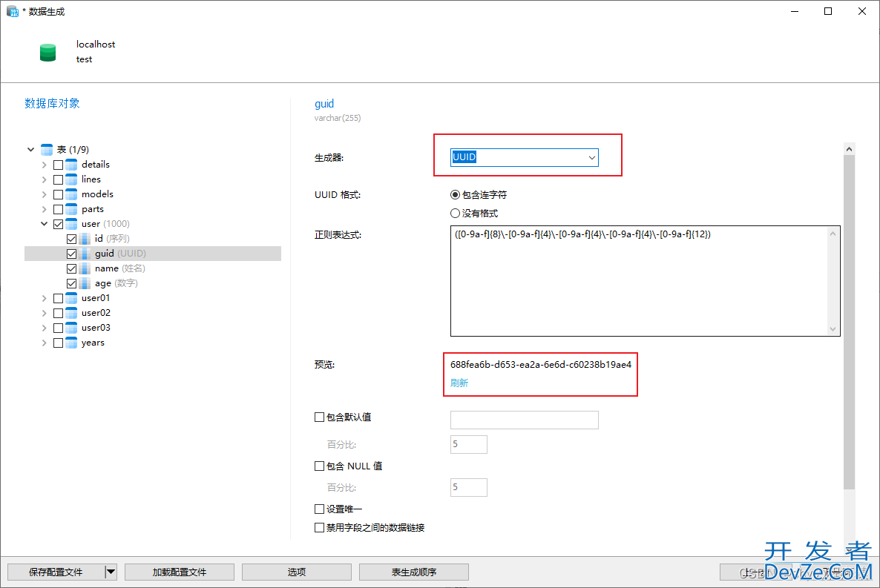Check the lines table checkbox
Image resolution: width=880 pixels, height=588 pixels.
click(59, 179)
